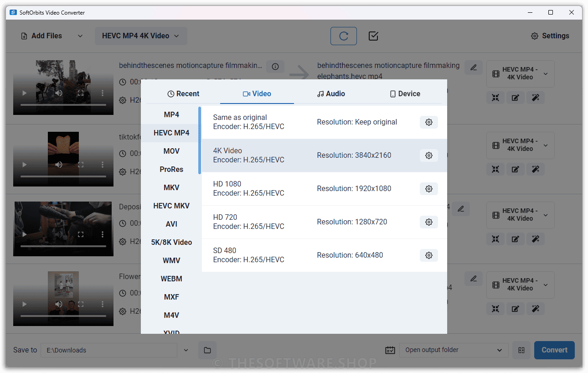Open the HEVC MP4 4K Video format dropdown
Image resolution: width=588 pixels, height=373 pixels.
[x=141, y=36]
